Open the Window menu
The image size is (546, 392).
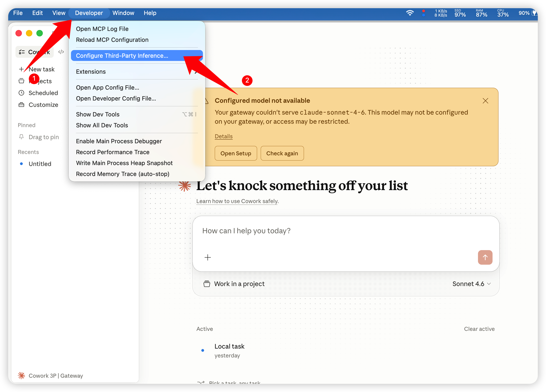tap(123, 13)
